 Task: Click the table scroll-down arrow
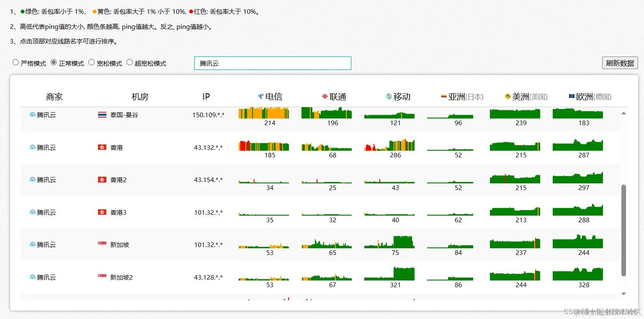point(623,294)
